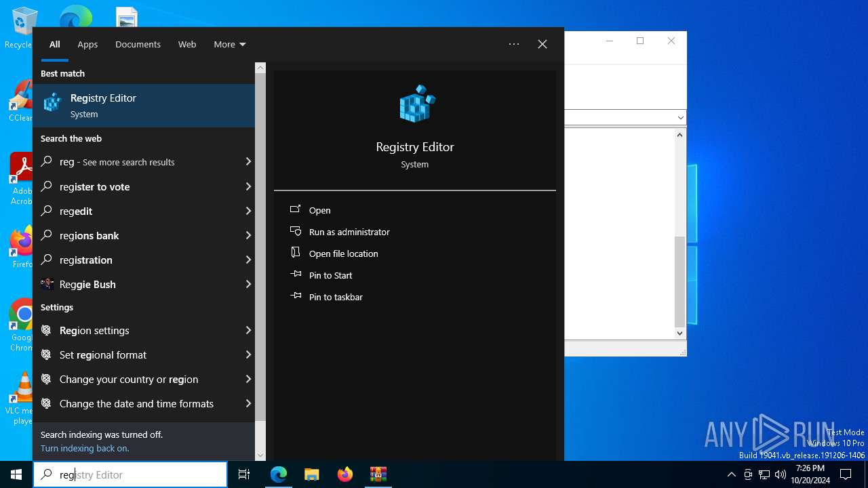
Task: Open 'Change your country or region' setting
Action: 144,379
